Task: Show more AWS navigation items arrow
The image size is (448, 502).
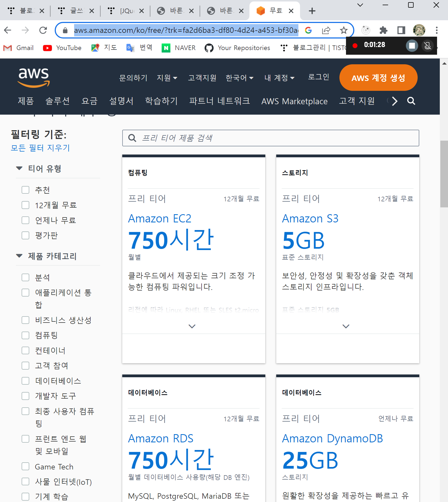Action: point(394,101)
